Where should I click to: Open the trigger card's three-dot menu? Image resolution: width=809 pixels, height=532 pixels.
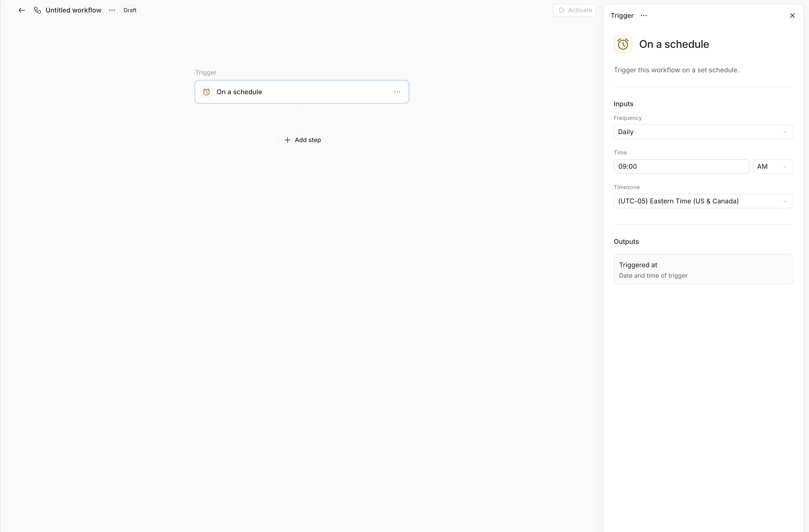coord(397,92)
